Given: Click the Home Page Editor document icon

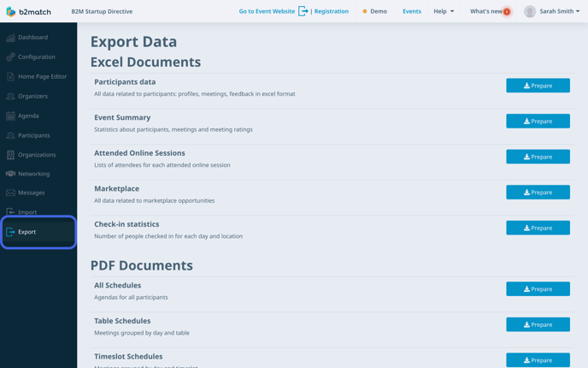Looking at the screenshot, I should click(10, 77).
